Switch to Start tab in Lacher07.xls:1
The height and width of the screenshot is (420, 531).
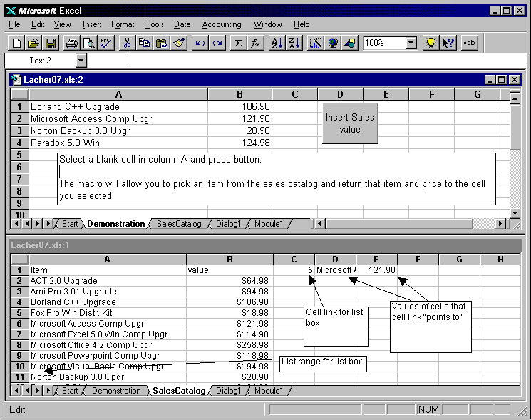[x=70, y=391]
